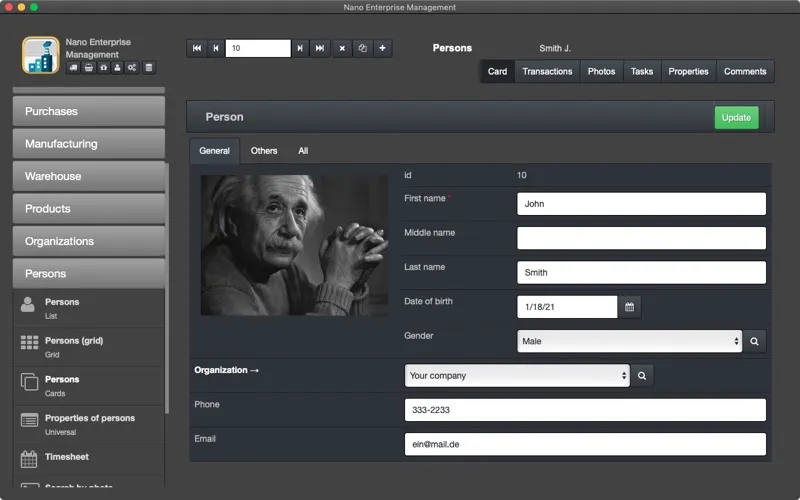The image size is (800, 500).
Task: Open the Organization dropdown showing Your company
Action: tap(517, 376)
